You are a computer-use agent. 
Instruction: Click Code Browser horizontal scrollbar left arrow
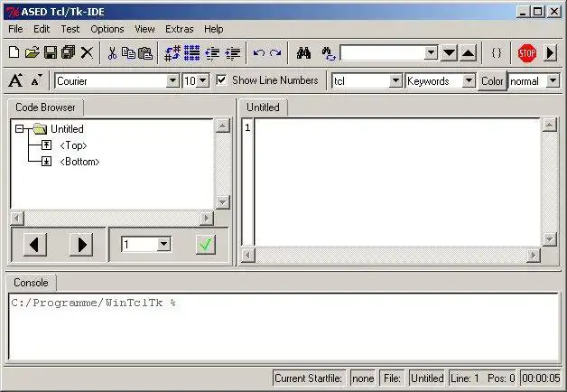[17, 218]
